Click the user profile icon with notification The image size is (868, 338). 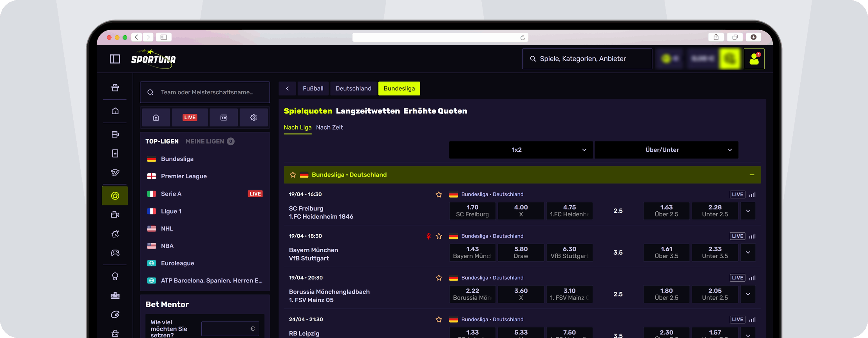click(x=754, y=59)
